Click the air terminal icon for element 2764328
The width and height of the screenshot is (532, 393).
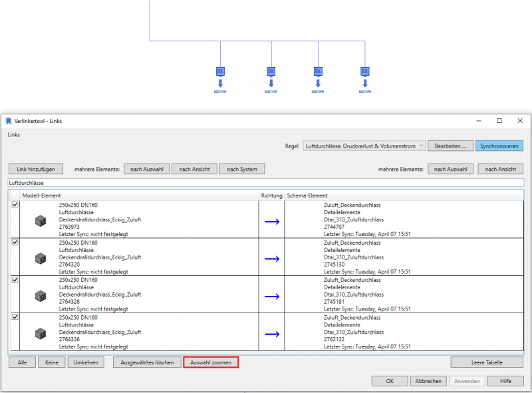click(40, 295)
